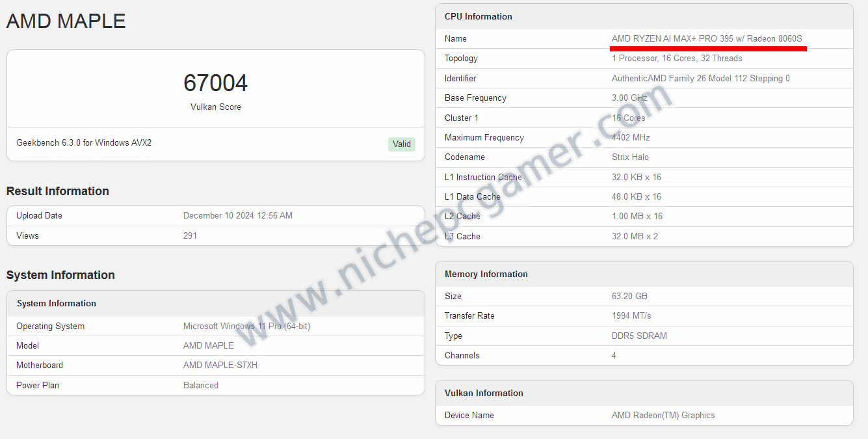
Task: Click the Channels value 4
Action: point(614,355)
